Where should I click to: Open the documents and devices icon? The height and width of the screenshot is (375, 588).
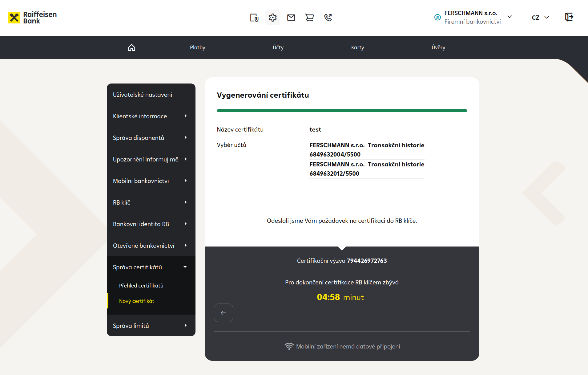254,18
